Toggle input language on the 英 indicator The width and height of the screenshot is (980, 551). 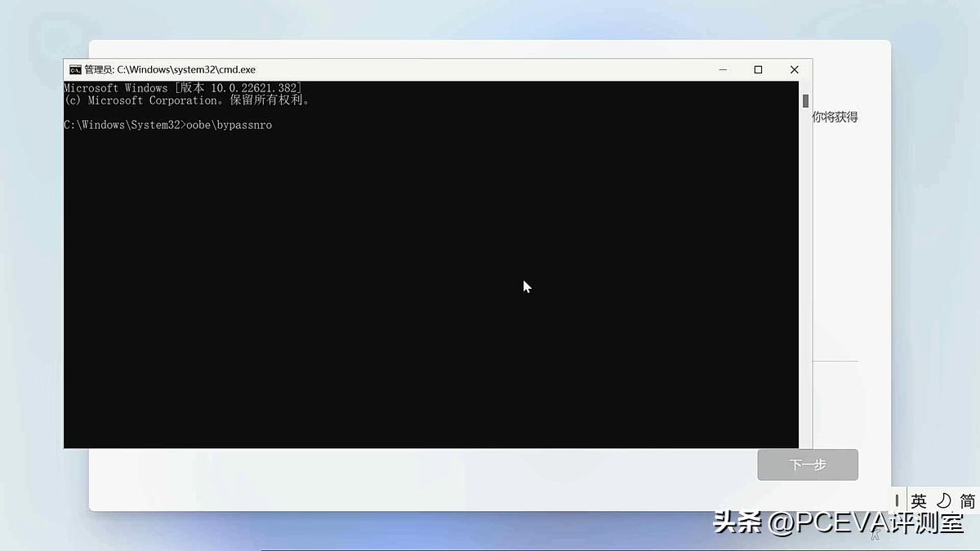pos(918,500)
